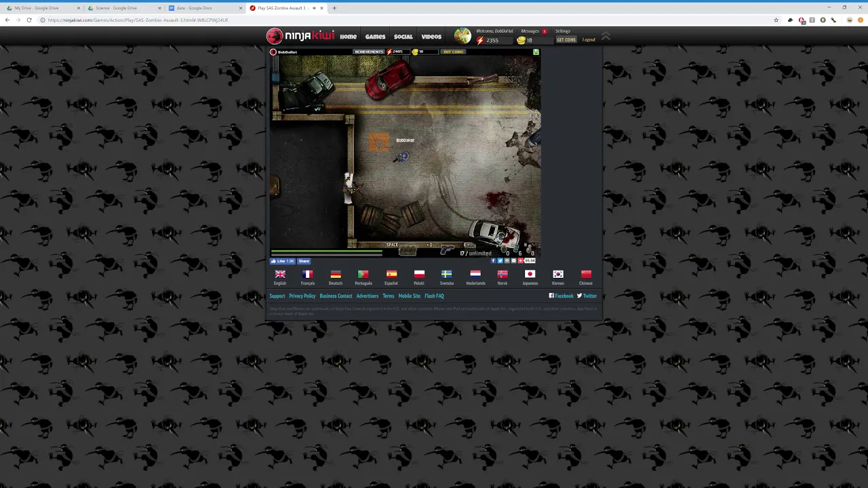Open the Mobile Site footer link
868x488 pixels.
coord(410,296)
